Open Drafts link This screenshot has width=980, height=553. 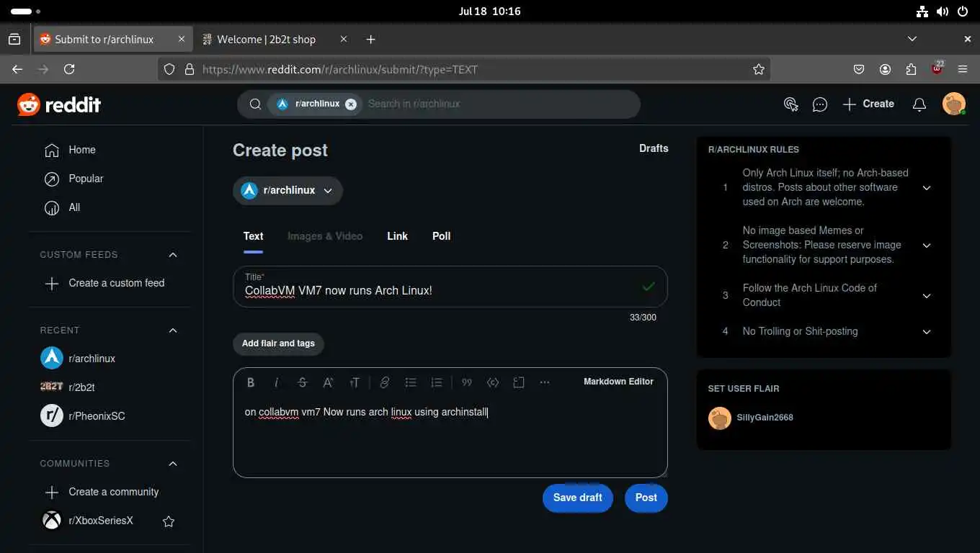coord(654,148)
